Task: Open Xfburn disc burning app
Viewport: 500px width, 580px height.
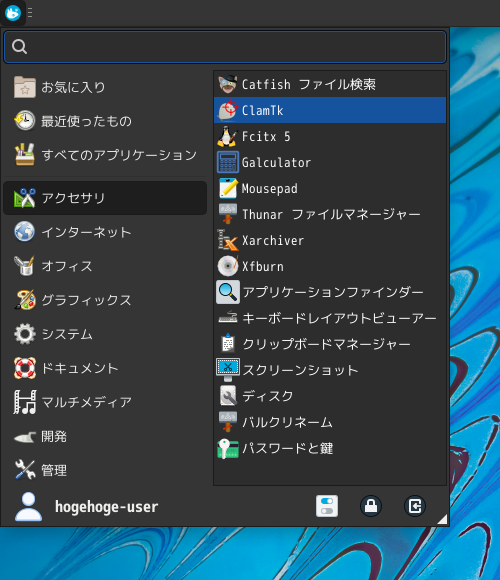Action: tap(330, 266)
